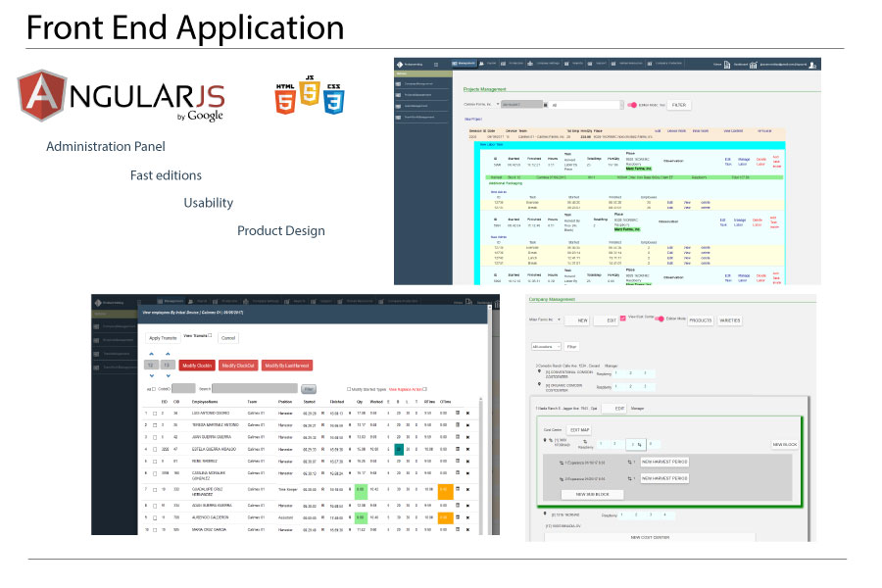Image resolution: width=882 pixels, height=588 pixels.
Task: Click the hour up arrow above 12
Action: [x=151, y=353]
